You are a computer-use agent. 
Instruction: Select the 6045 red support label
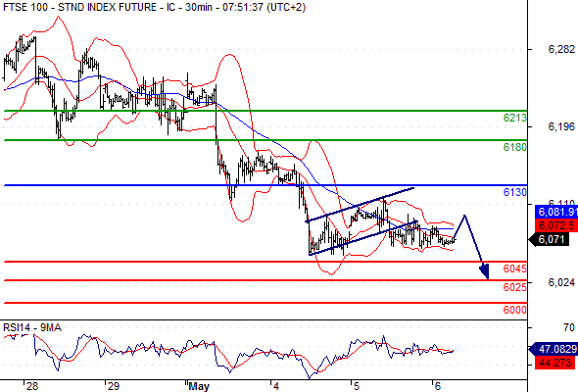click(x=514, y=269)
